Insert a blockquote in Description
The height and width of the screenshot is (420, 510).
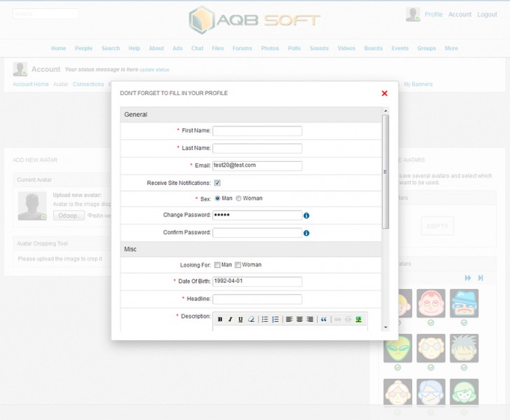(324, 320)
